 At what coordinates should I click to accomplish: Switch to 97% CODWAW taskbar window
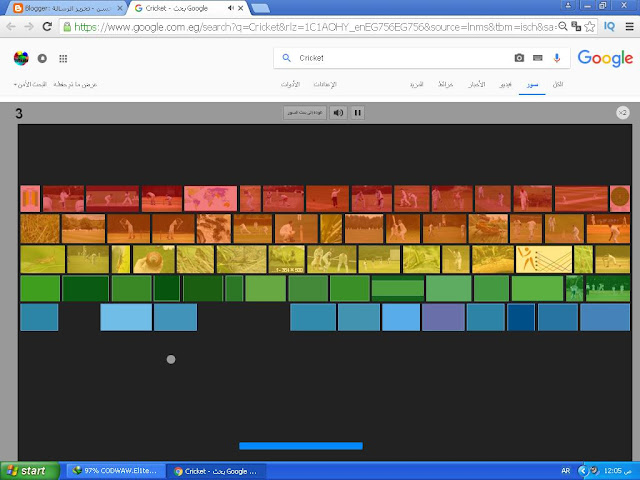[115, 471]
